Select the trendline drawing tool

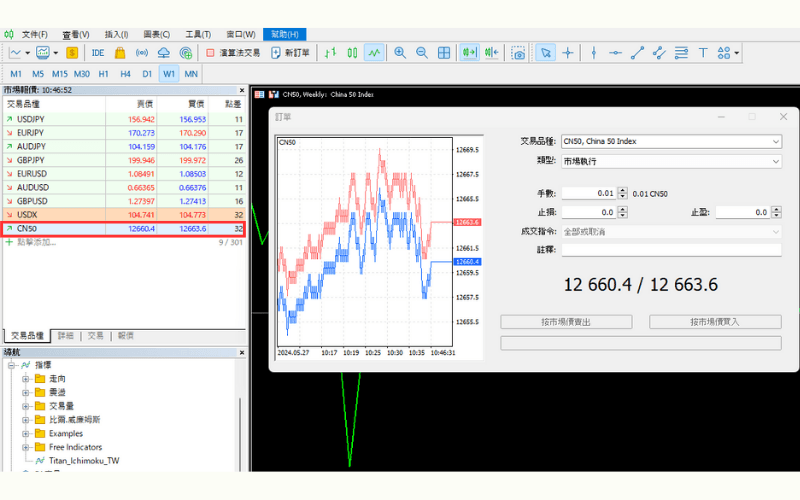637,53
